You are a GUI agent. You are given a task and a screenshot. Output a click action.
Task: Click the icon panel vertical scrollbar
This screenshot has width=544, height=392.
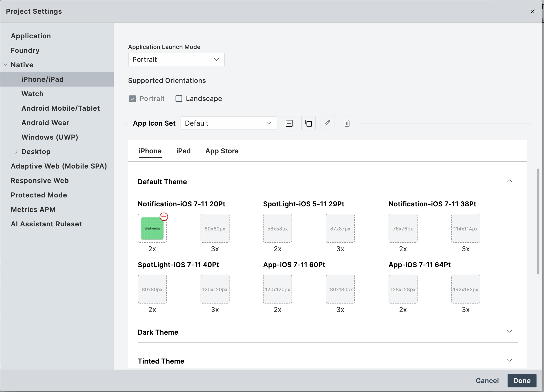tap(538, 221)
